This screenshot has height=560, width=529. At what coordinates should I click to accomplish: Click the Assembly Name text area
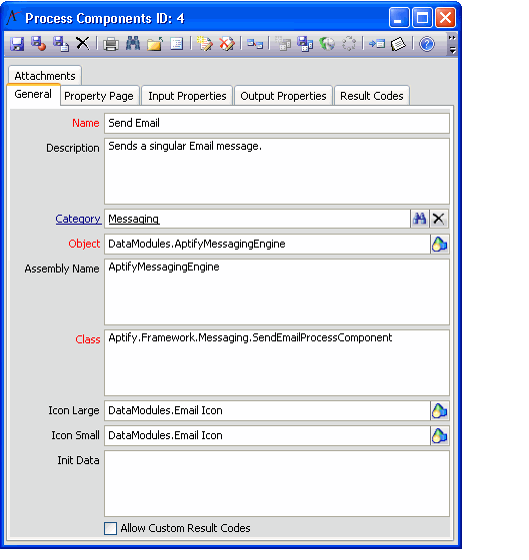[x=277, y=292]
